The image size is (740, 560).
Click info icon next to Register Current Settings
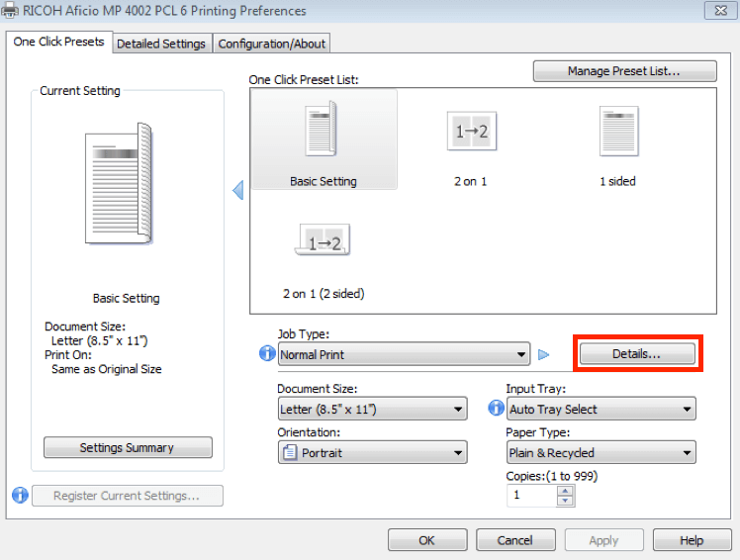coord(20,496)
